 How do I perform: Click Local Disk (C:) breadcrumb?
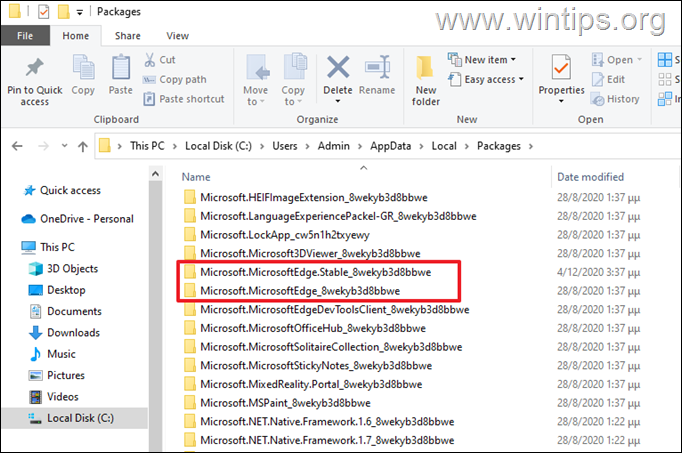coord(218,146)
